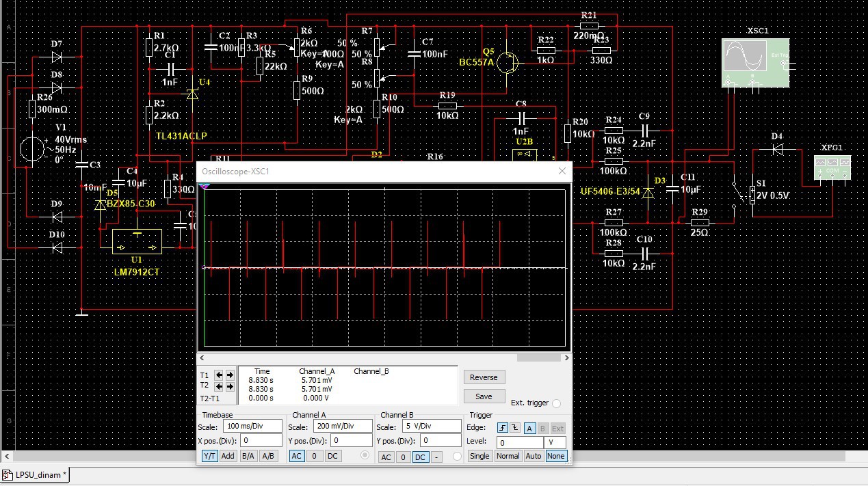
Task: Select the D4 diode symbol
Action: click(777, 150)
